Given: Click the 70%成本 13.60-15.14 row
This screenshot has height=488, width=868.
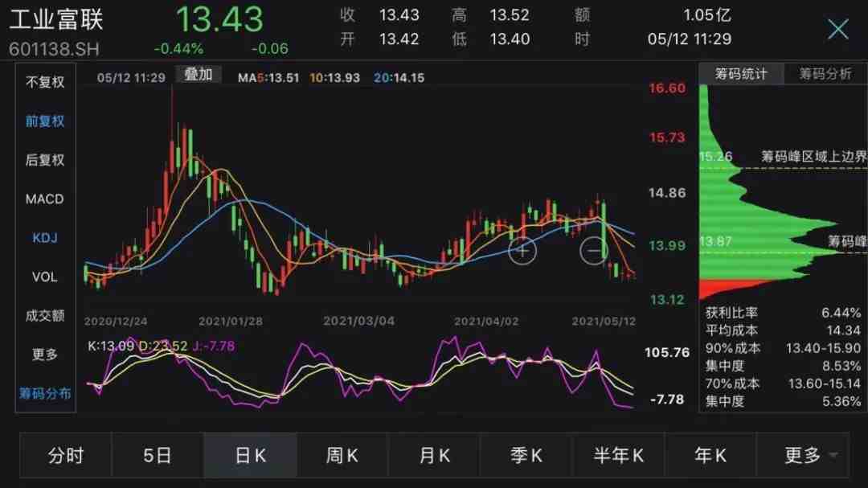Looking at the screenshot, I should (x=783, y=383).
